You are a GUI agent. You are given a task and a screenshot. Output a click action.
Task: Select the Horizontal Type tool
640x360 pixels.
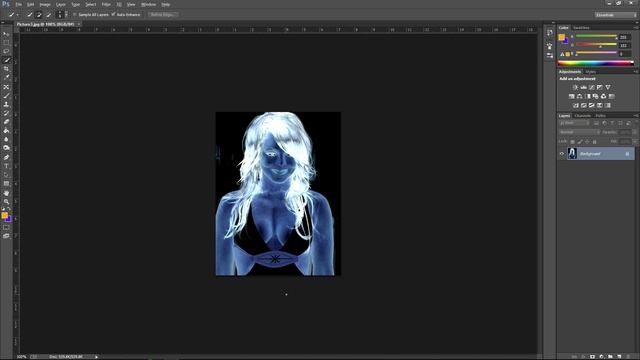[x=6, y=166]
